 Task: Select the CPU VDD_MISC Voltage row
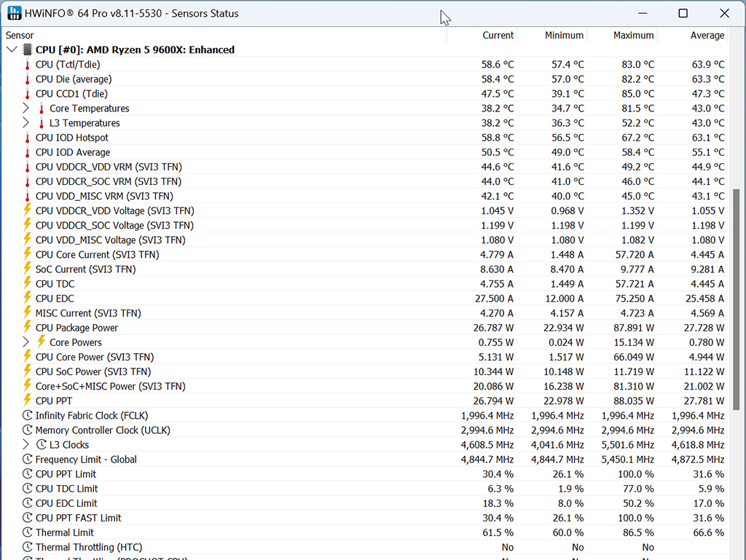(364, 240)
